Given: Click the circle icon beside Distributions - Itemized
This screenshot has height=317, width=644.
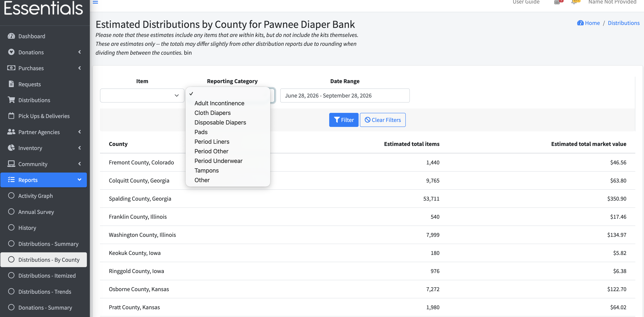Looking at the screenshot, I should click(11, 276).
